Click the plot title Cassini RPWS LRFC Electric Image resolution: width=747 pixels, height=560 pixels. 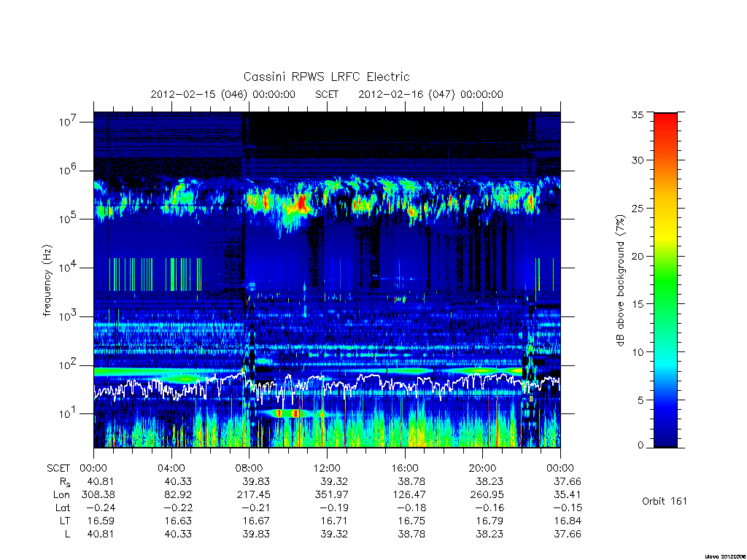tap(326, 77)
